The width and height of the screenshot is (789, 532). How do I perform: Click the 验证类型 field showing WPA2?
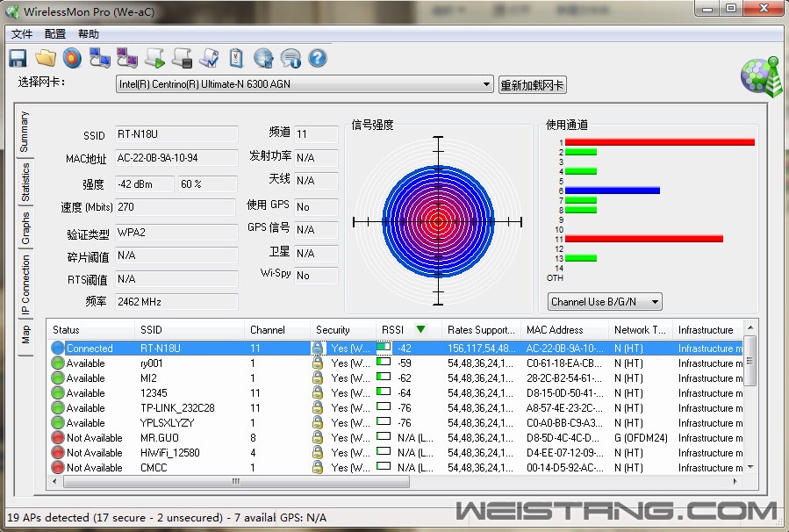click(x=176, y=232)
